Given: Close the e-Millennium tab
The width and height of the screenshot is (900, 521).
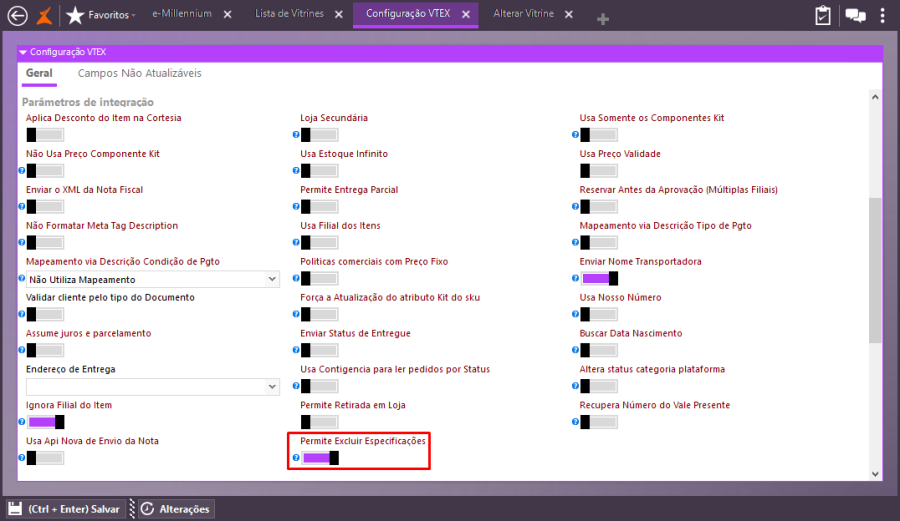Looking at the screenshot, I should point(228,14).
